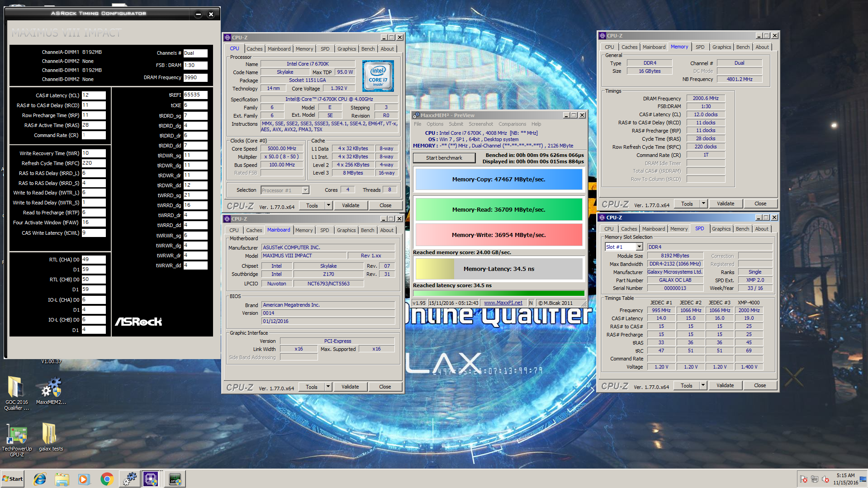Switch to ASRock Timing Configurator taskbar item
Viewport: 868px width, 488px height.
tap(175, 479)
